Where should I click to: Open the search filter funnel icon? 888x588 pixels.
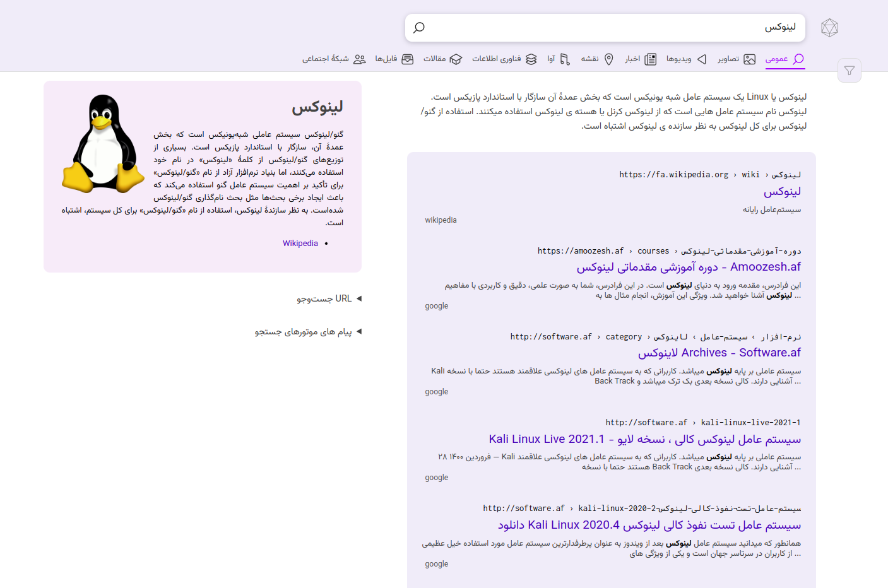(x=850, y=71)
